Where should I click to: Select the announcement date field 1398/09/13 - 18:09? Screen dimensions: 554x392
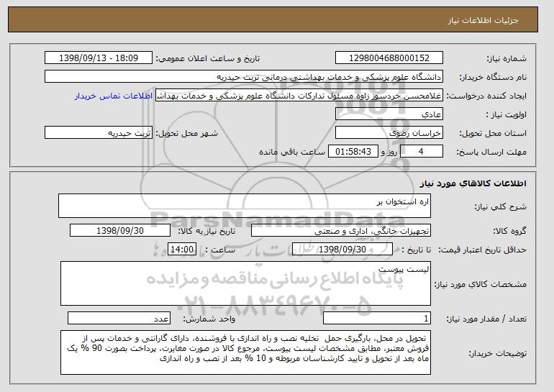pos(99,58)
